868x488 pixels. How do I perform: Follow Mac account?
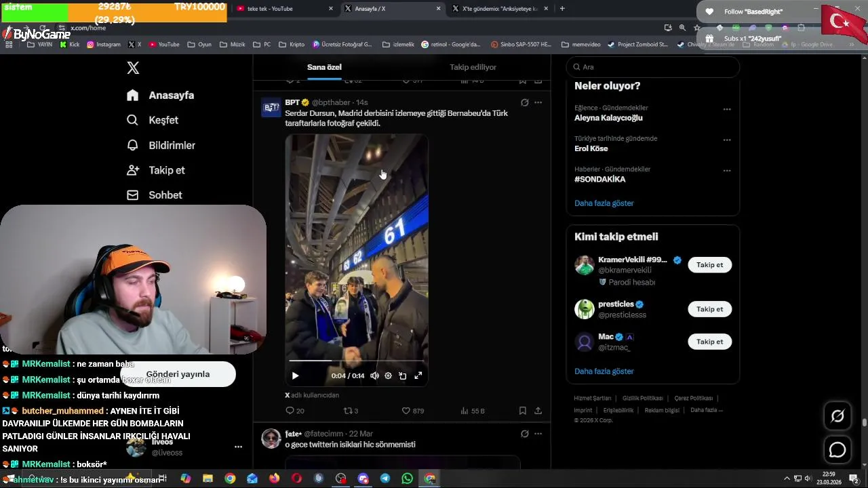point(709,342)
